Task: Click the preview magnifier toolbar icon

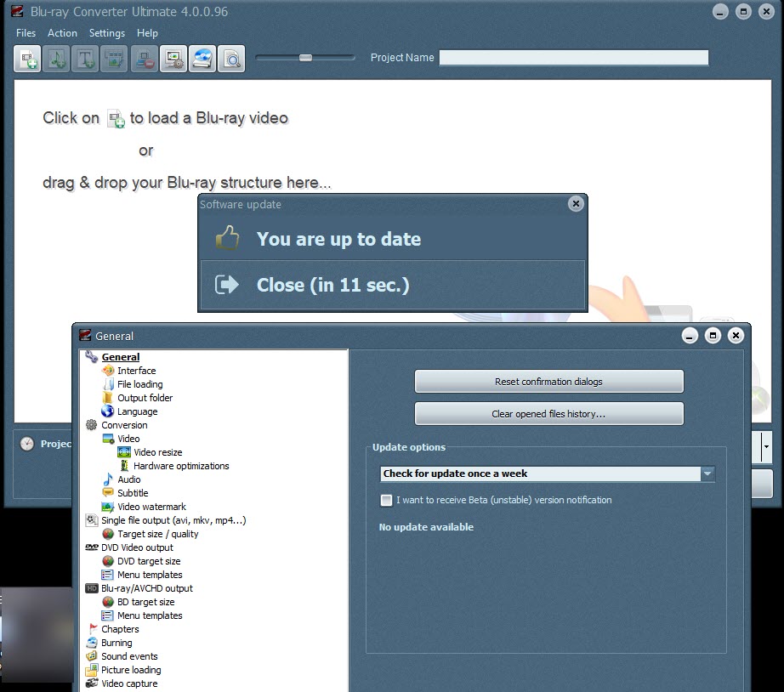Action: click(x=231, y=59)
